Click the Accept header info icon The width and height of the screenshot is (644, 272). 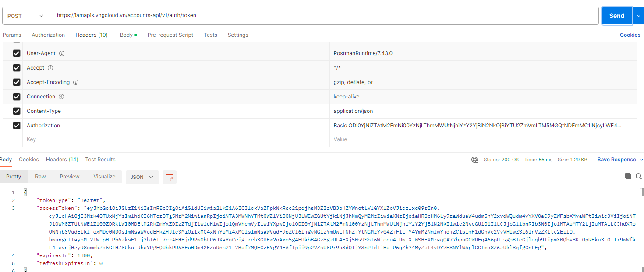point(50,68)
